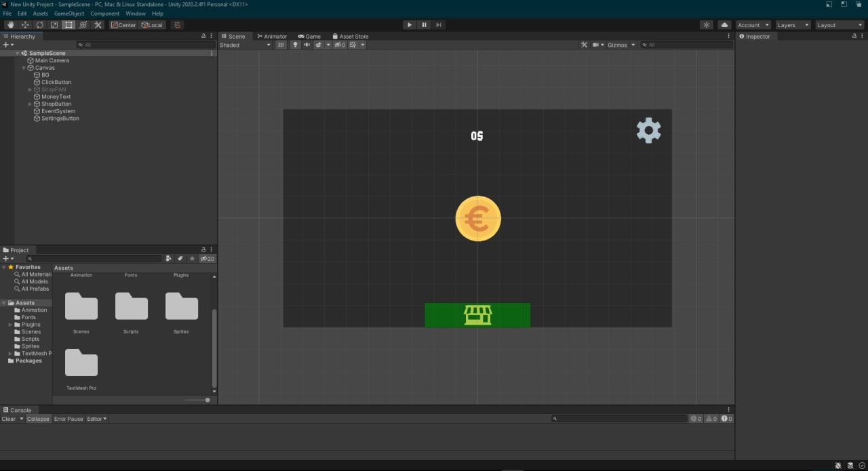Screen dimensions: 868x471
Task: Open the Shaded draw mode dropdown
Action: [x=244, y=45]
